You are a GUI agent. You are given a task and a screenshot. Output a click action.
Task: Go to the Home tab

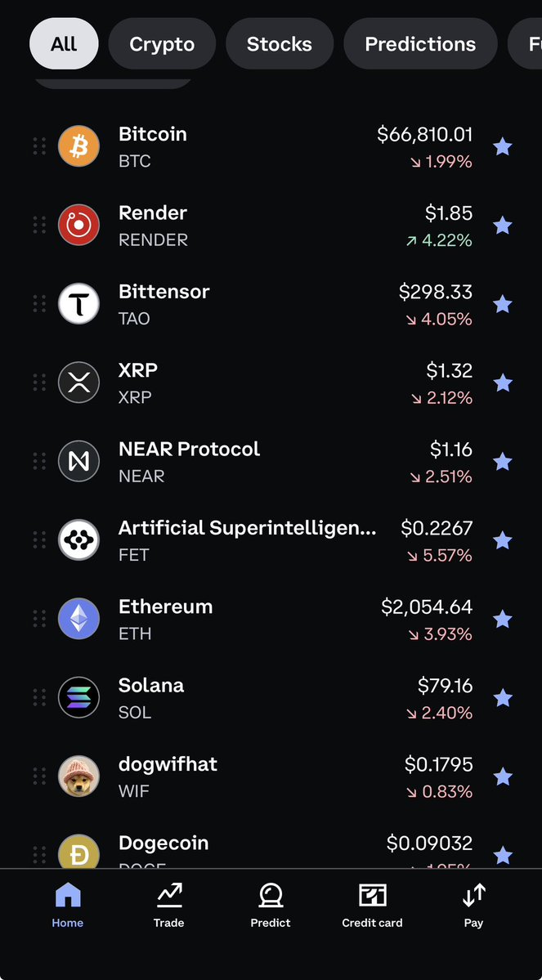pyautogui.click(x=68, y=905)
